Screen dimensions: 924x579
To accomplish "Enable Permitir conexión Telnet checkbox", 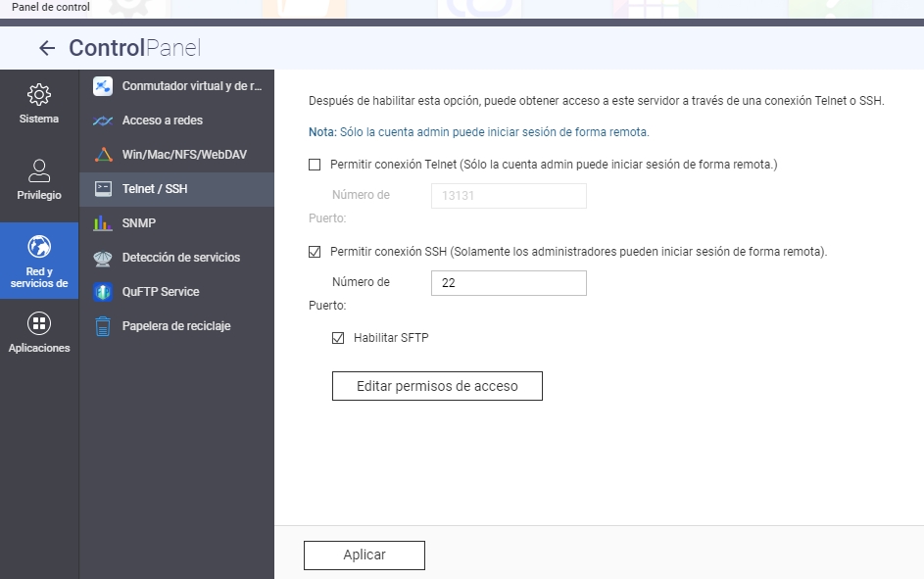I will click(x=315, y=165).
